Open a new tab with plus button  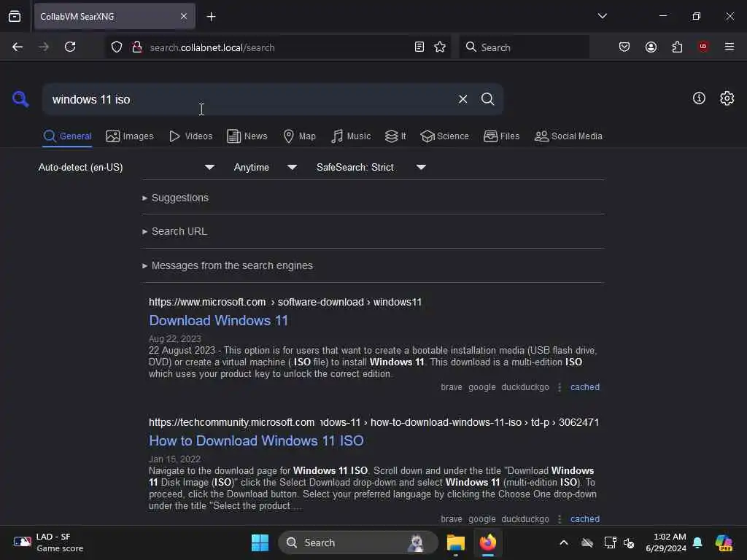click(x=211, y=17)
